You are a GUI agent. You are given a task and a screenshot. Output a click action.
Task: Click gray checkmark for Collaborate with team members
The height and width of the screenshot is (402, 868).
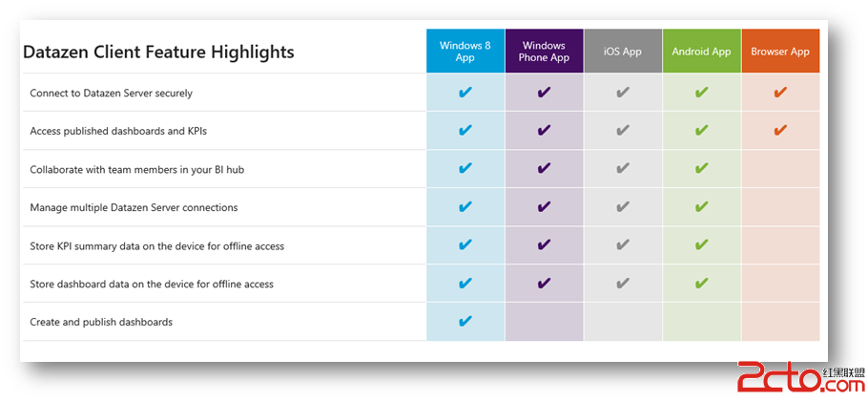623,169
